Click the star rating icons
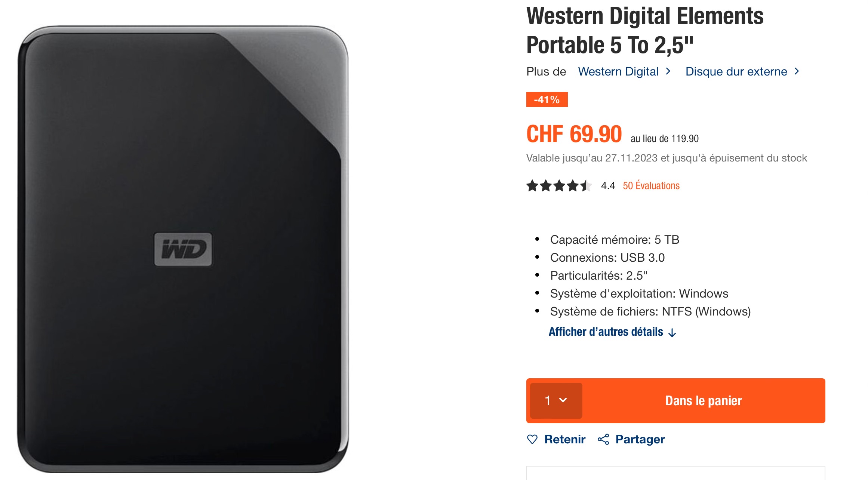 [x=558, y=186]
